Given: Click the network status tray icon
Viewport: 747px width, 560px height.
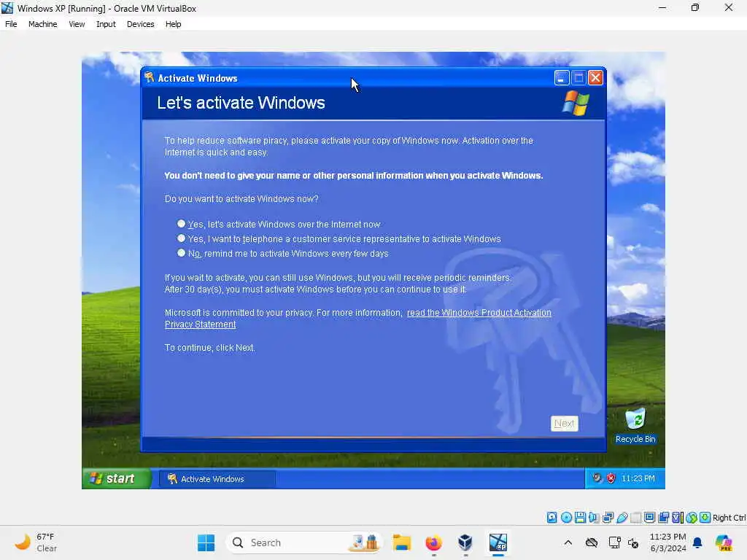Looking at the screenshot, I should [x=614, y=542].
